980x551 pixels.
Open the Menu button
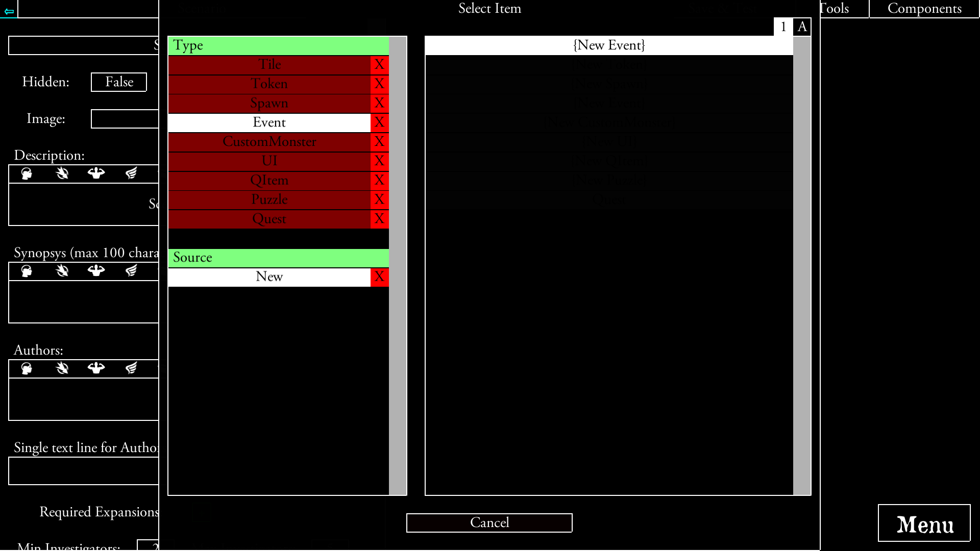(924, 524)
